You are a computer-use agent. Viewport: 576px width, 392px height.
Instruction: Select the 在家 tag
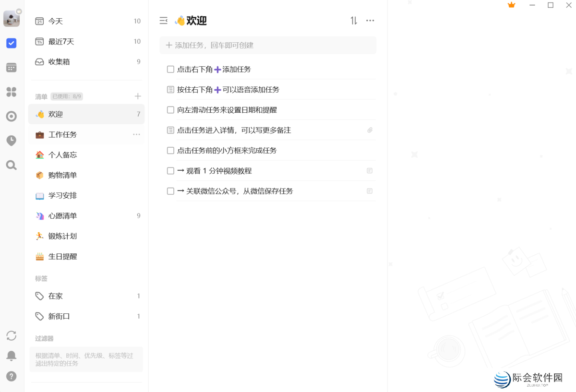pyautogui.click(x=56, y=296)
